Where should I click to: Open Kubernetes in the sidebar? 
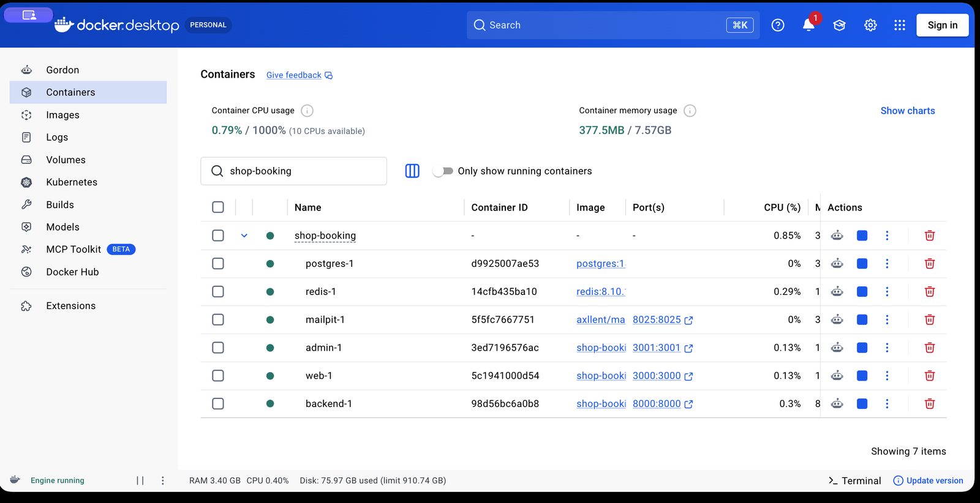pyautogui.click(x=88, y=182)
